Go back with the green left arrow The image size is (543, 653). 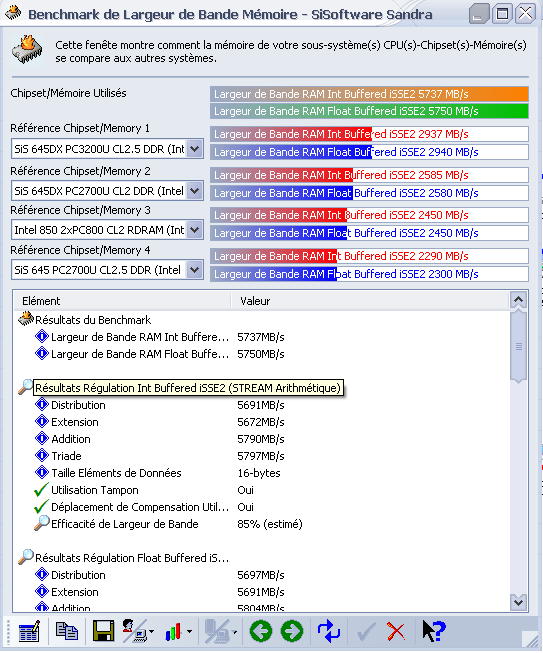point(261,631)
